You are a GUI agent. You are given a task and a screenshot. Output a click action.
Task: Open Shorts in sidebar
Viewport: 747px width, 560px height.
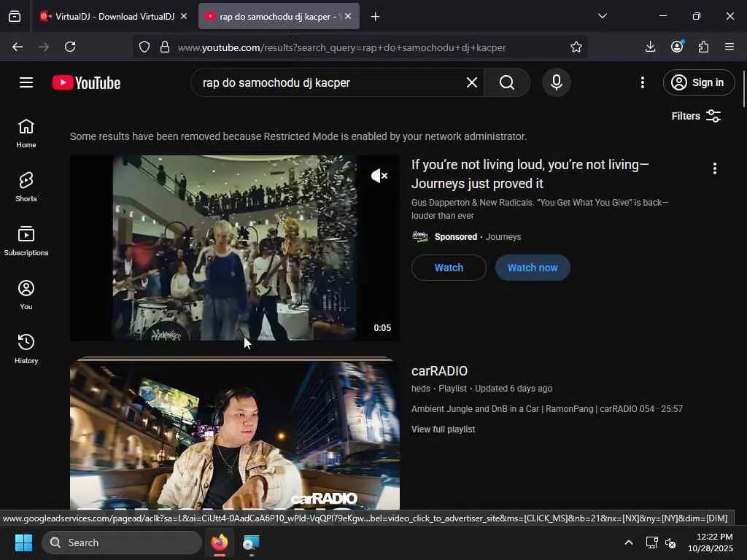tap(26, 187)
